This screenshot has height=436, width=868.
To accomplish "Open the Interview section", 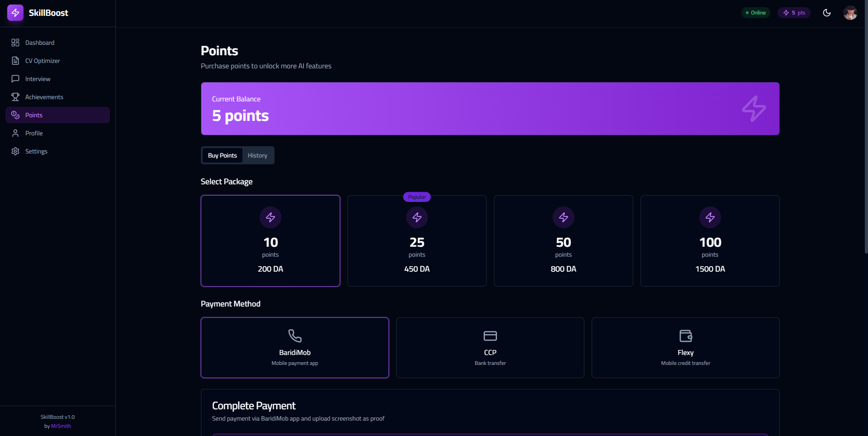I will click(38, 79).
